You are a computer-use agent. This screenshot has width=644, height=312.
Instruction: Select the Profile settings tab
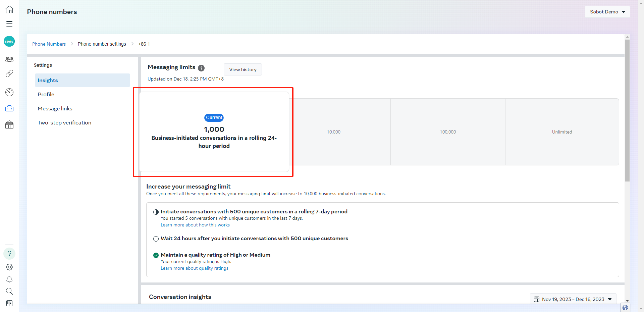pos(83,94)
